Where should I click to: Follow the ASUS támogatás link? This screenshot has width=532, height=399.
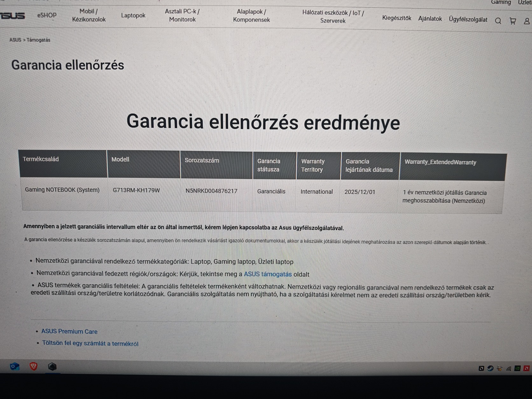point(268,274)
